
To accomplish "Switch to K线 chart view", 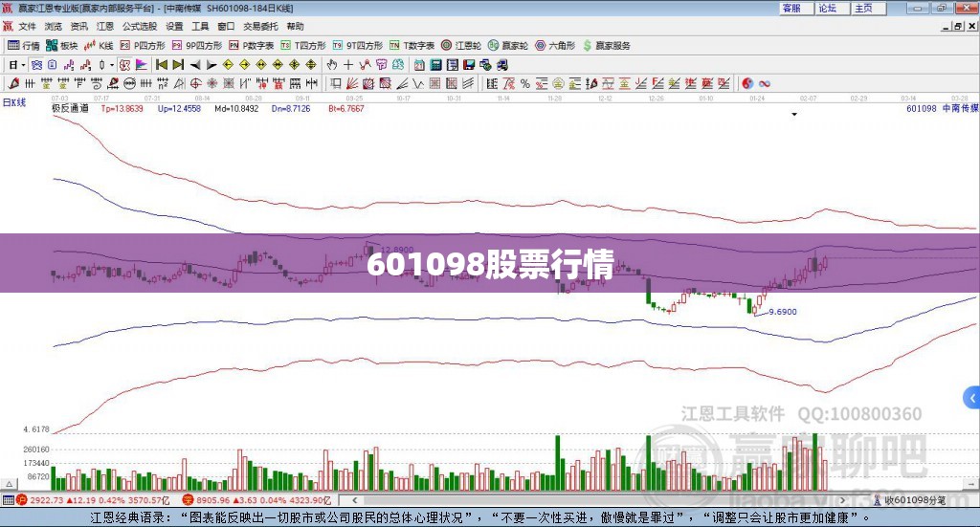I will tap(99, 46).
